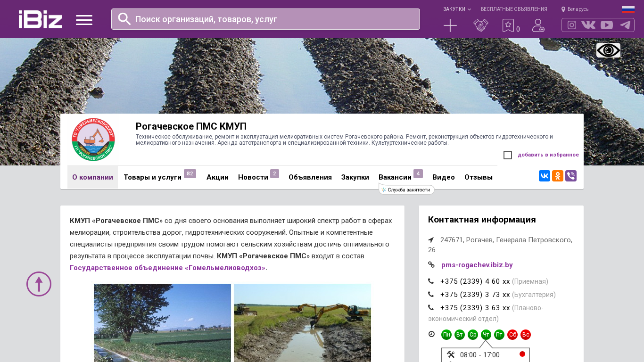The height and width of the screenshot is (362, 644).
Task: Open the Видео tab
Action: pyautogui.click(x=444, y=177)
